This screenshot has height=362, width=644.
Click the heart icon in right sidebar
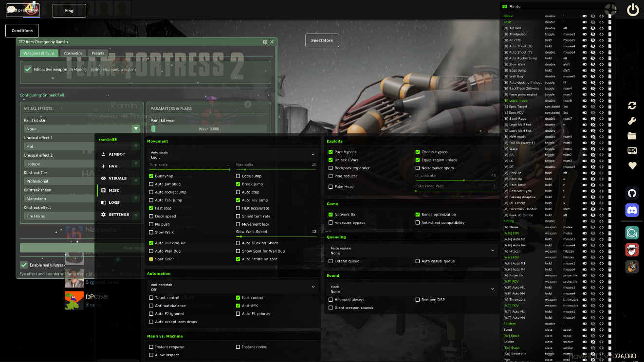pyautogui.click(x=632, y=165)
